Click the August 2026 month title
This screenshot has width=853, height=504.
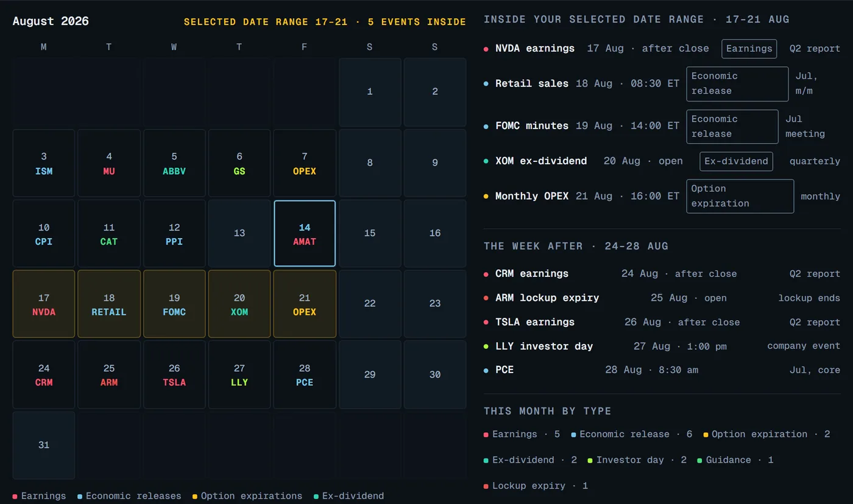[x=51, y=21]
